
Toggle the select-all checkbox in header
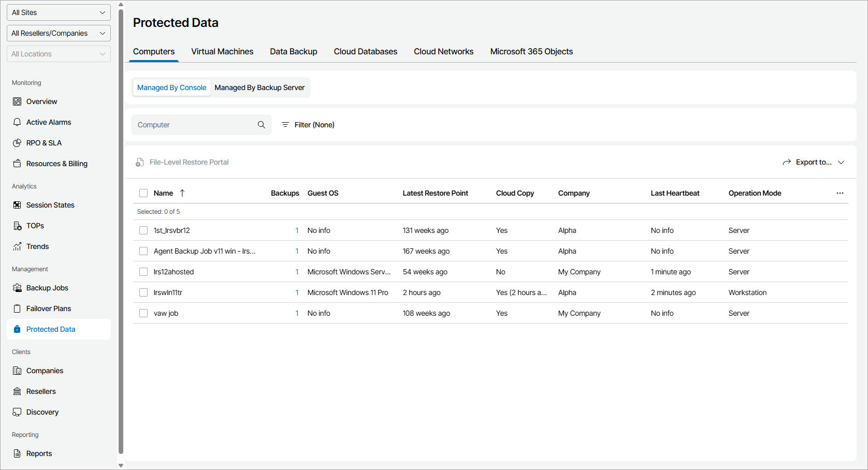point(143,193)
